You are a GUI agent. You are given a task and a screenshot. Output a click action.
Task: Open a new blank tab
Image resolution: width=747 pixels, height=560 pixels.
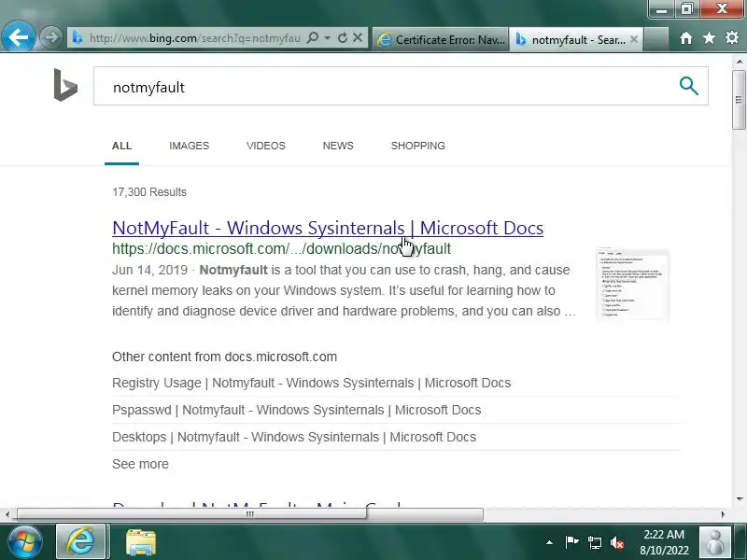point(655,39)
